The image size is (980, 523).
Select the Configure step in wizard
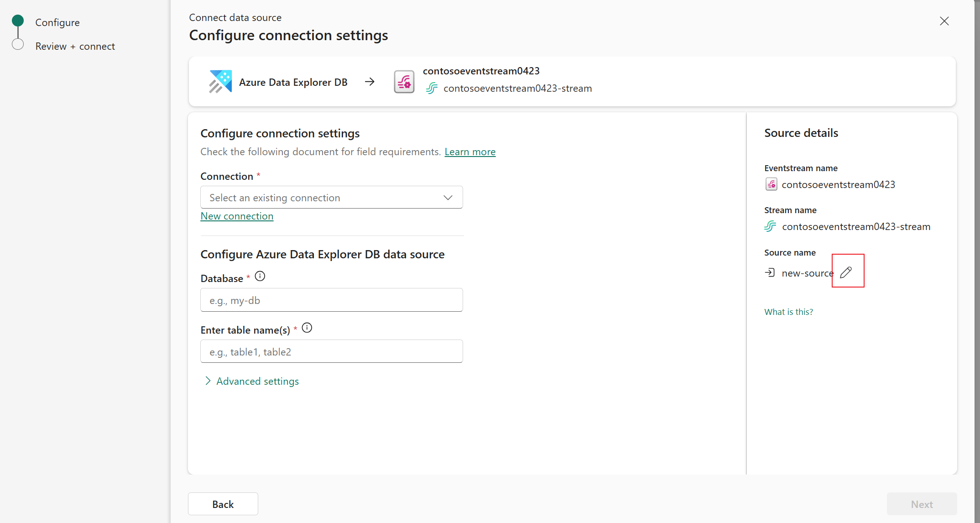[57, 22]
